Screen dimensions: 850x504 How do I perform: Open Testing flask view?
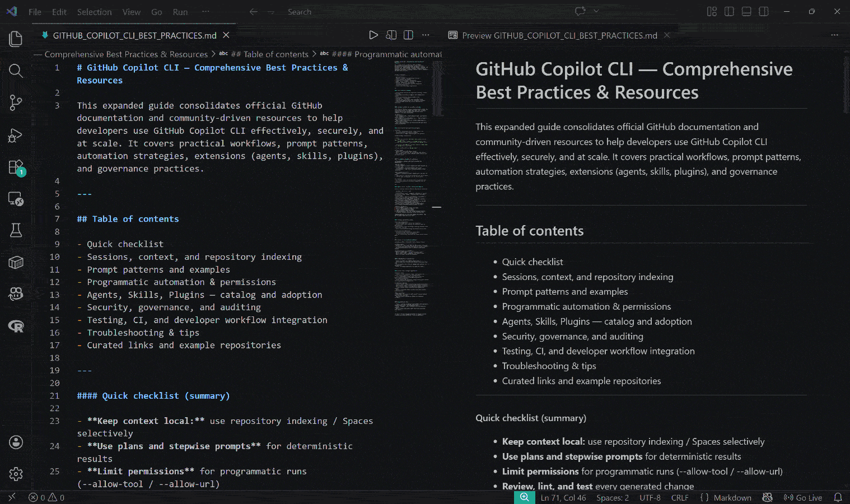click(x=16, y=230)
